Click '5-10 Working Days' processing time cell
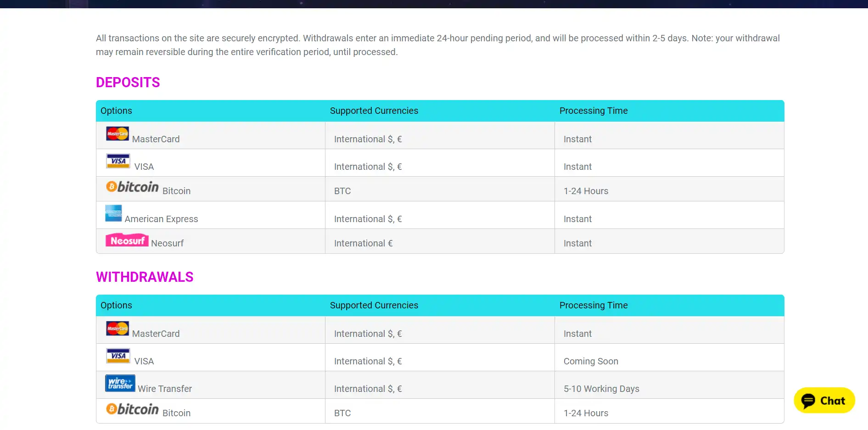The height and width of the screenshot is (430, 868). [601, 389]
